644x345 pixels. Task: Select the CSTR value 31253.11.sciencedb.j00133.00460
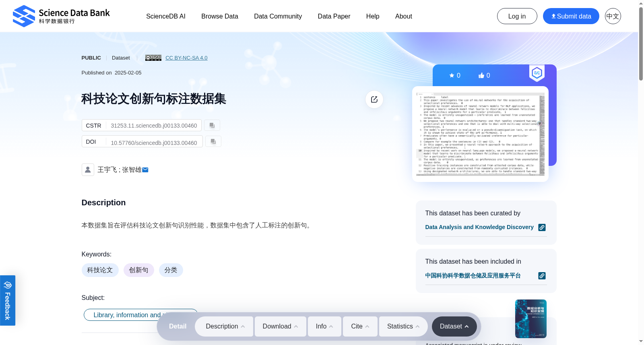(154, 126)
